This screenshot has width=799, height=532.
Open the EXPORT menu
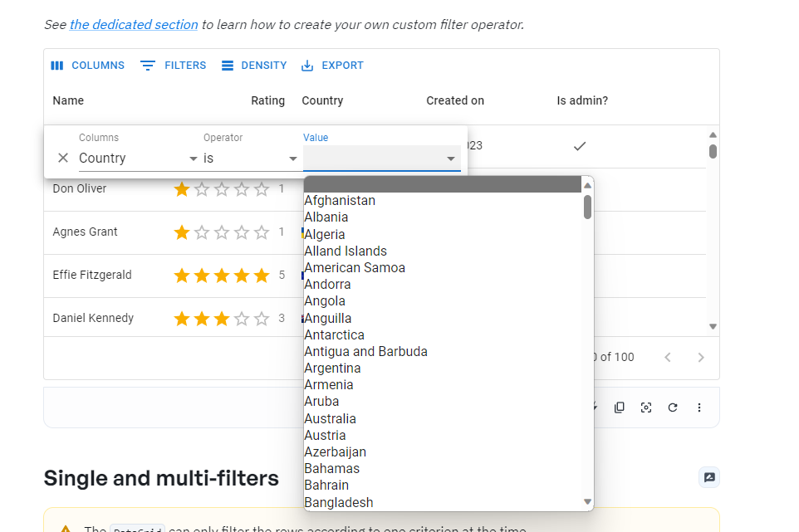click(331, 65)
